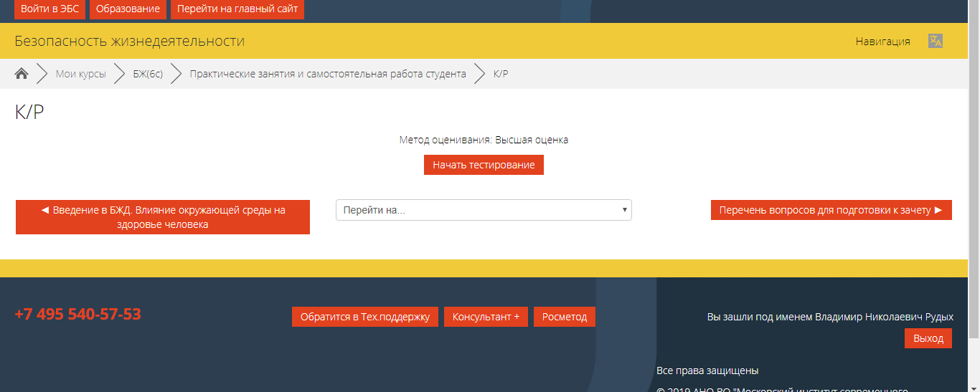Image resolution: width=980 pixels, height=392 pixels.
Task: Open the user profile 'Владимир Николаевич Рудых'
Action: tap(884, 317)
